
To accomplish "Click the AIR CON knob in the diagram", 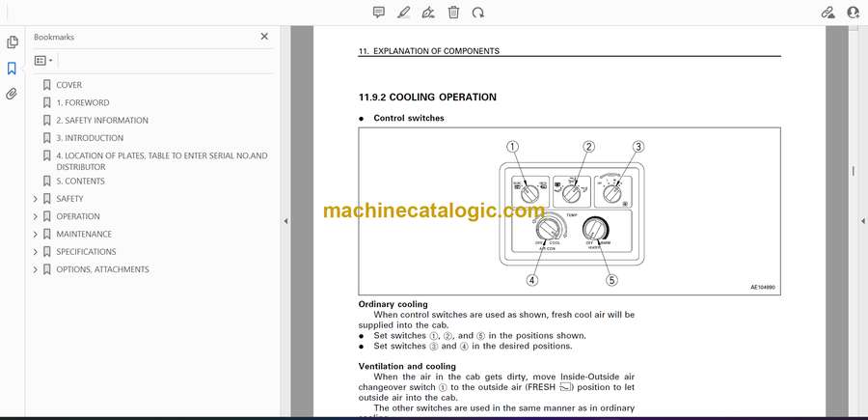I will click(x=548, y=229).
